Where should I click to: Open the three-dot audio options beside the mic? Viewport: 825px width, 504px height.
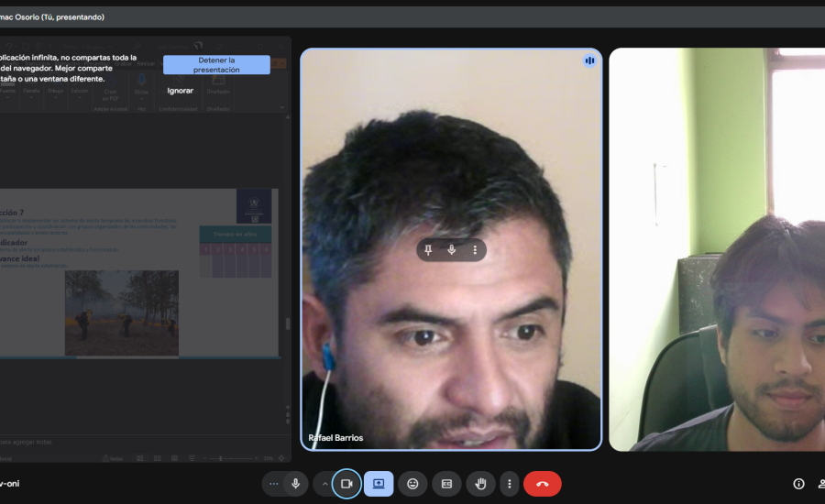273,484
